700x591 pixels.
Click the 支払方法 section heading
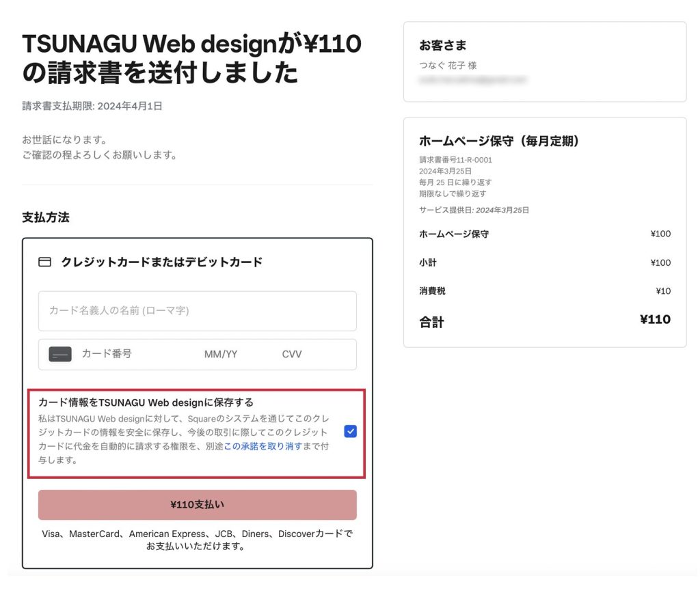pos(46,218)
